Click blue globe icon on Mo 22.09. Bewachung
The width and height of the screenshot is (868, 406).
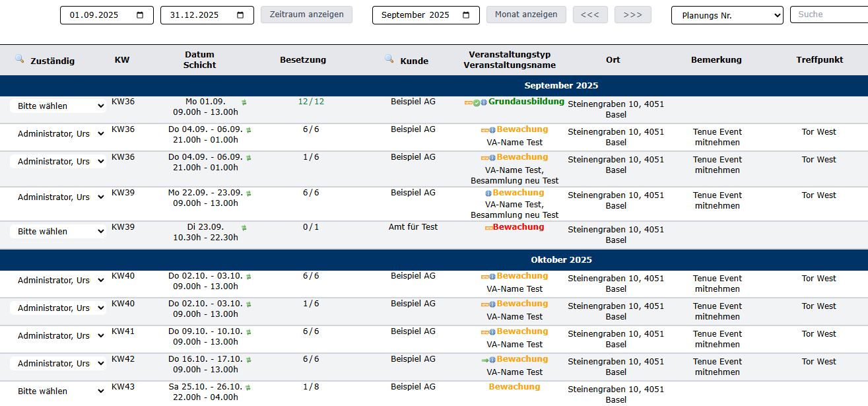click(x=488, y=193)
